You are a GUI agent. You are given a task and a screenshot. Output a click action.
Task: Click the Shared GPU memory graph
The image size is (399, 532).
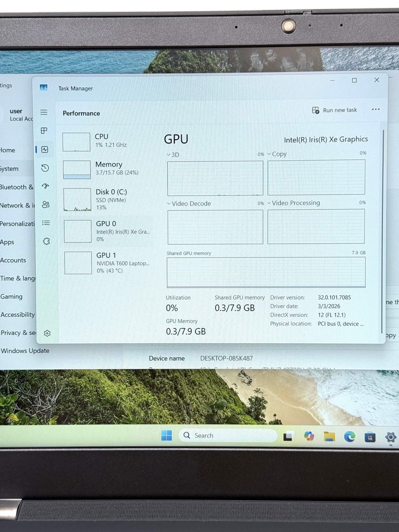(x=266, y=272)
